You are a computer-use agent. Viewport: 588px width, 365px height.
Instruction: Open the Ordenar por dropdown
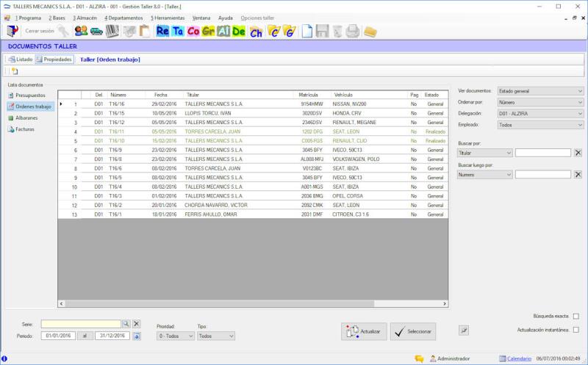coord(540,102)
